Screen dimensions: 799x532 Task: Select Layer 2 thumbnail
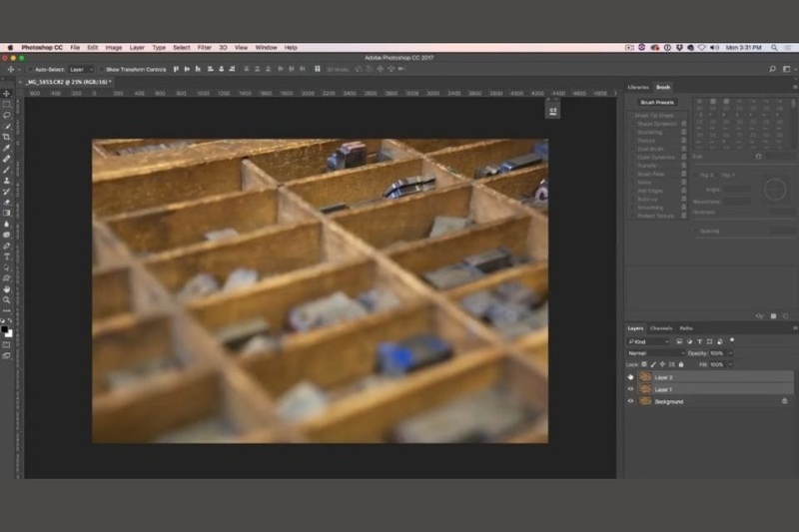pos(644,377)
